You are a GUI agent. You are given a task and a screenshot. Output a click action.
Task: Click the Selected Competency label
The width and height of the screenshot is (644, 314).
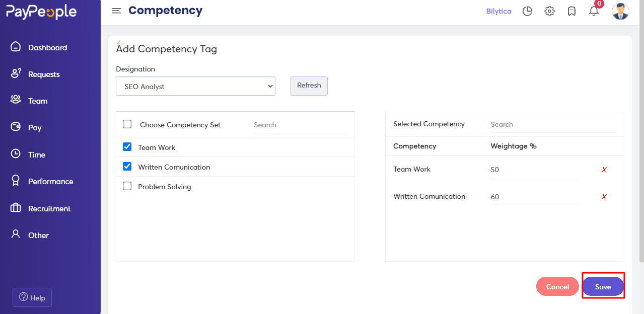click(429, 124)
